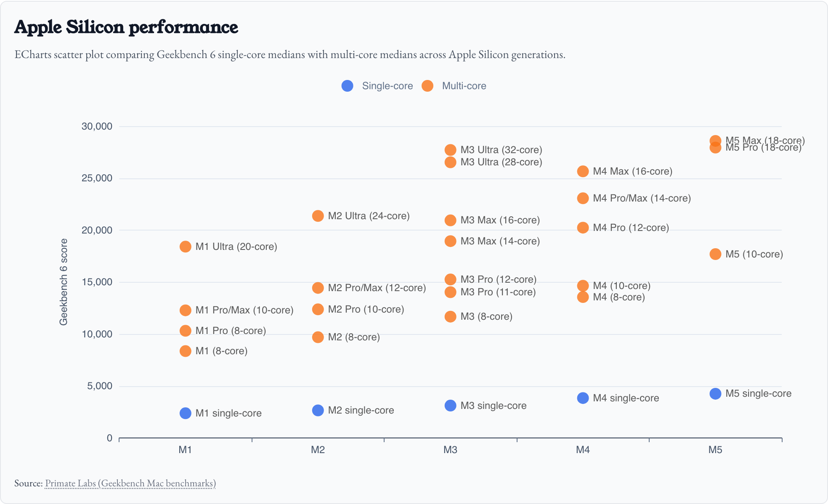
Task: Select the M1 Ultra (20-core) point
Action: coord(186,247)
